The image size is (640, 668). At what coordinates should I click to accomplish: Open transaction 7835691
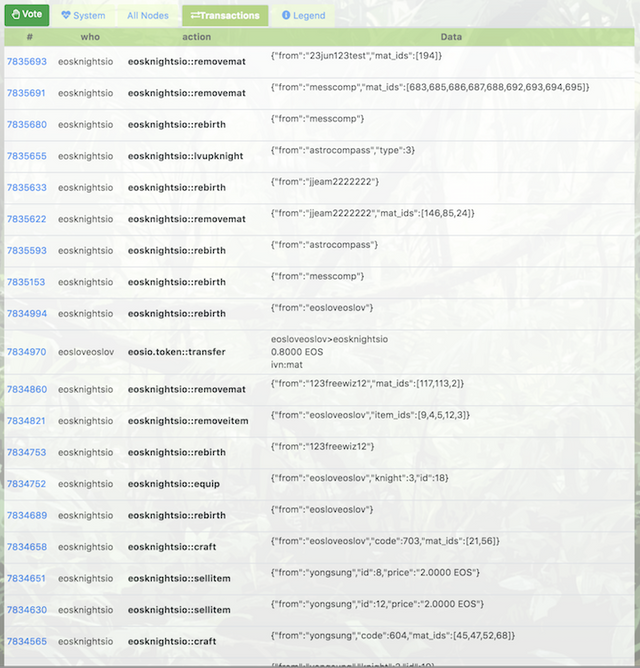(x=26, y=93)
